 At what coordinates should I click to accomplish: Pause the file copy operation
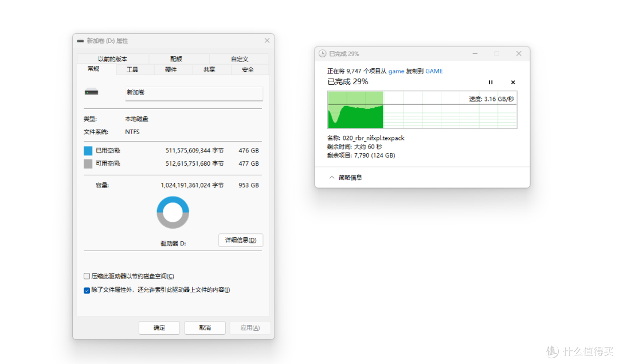tap(490, 82)
